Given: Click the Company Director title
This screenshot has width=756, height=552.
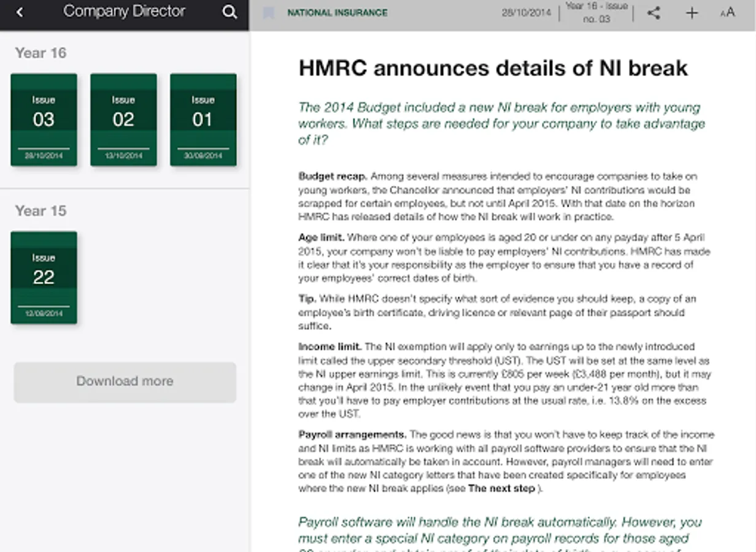Looking at the screenshot, I should (x=125, y=12).
